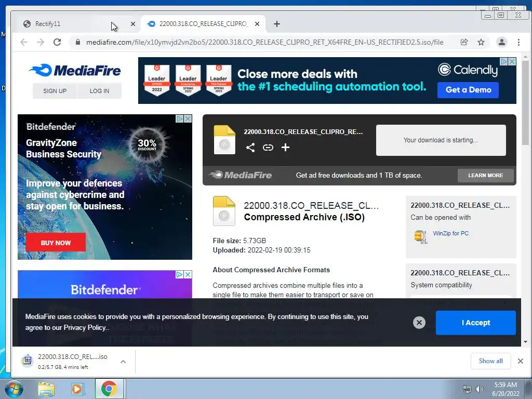Image resolution: width=532 pixels, height=399 pixels.
Task: Click the address bar URL
Action: [x=264, y=42]
